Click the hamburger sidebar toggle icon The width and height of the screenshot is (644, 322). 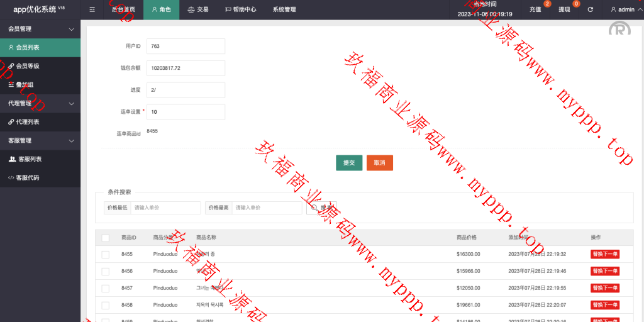pyautogui.click(x=92, y=9)
